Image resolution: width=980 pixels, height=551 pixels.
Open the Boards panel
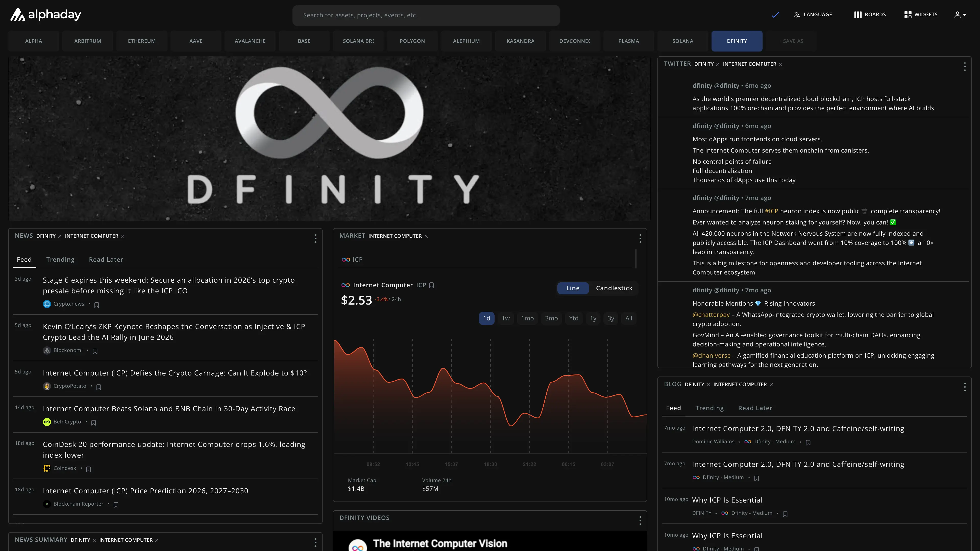(x=870, y=15)
